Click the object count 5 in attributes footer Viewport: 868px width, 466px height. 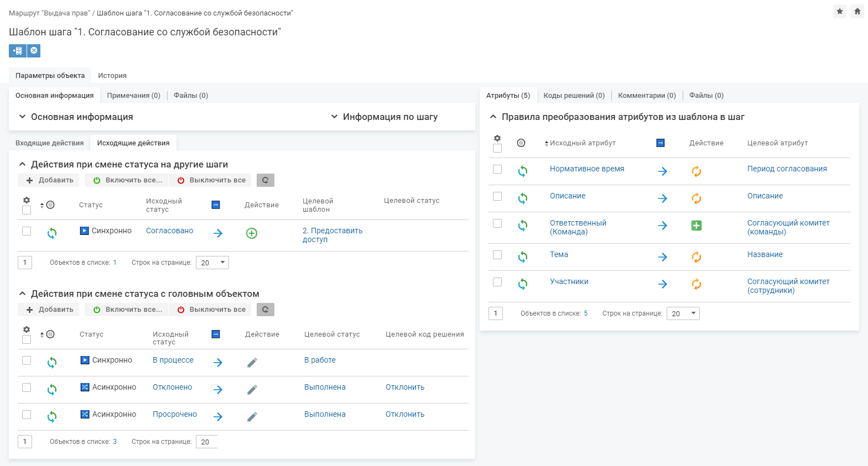[x=586, y=313]
